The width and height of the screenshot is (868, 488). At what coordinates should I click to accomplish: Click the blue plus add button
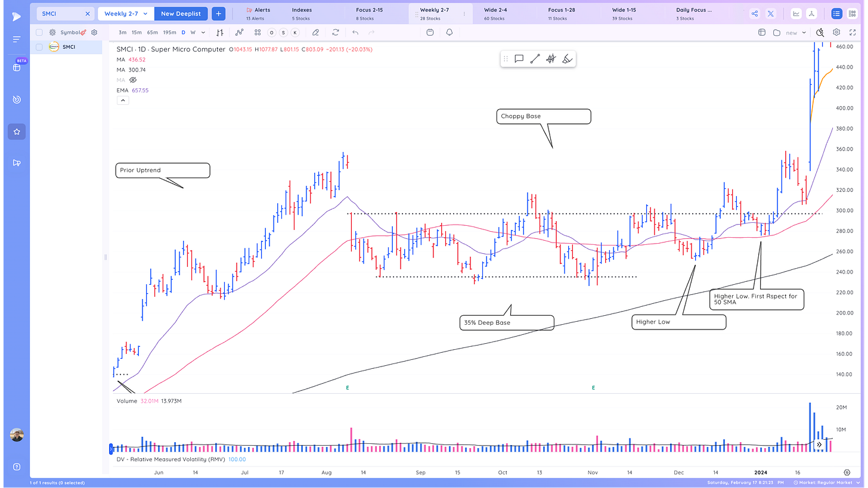tap(218, 13)
